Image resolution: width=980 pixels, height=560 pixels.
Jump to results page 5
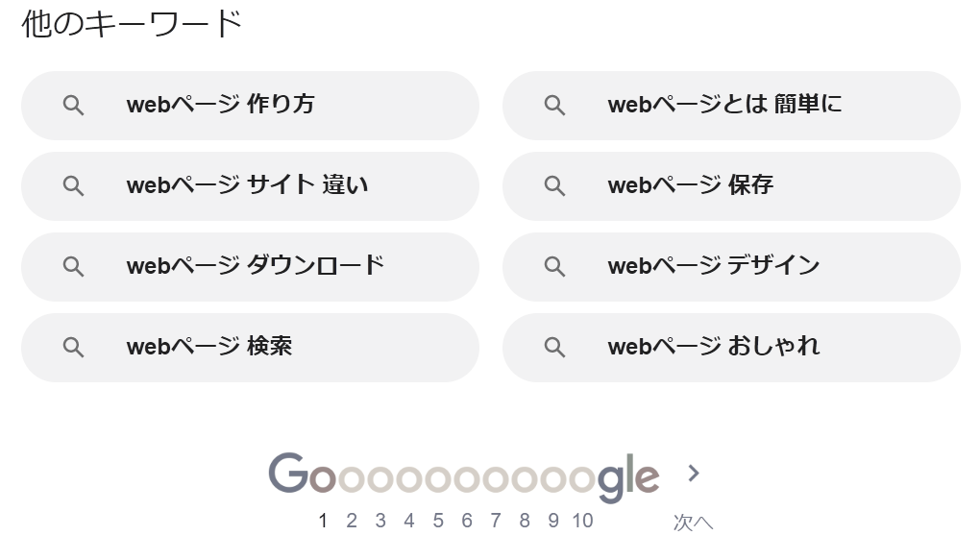438,521
